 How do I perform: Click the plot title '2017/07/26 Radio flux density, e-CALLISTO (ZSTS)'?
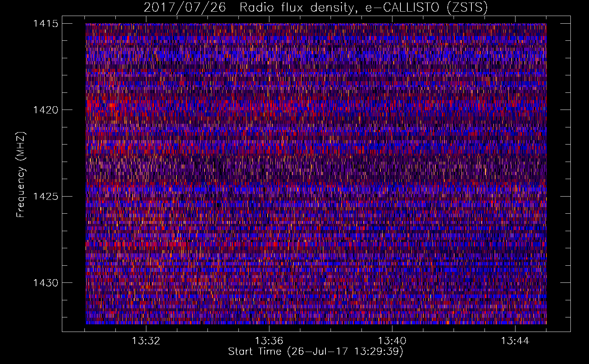click(316, 7)
